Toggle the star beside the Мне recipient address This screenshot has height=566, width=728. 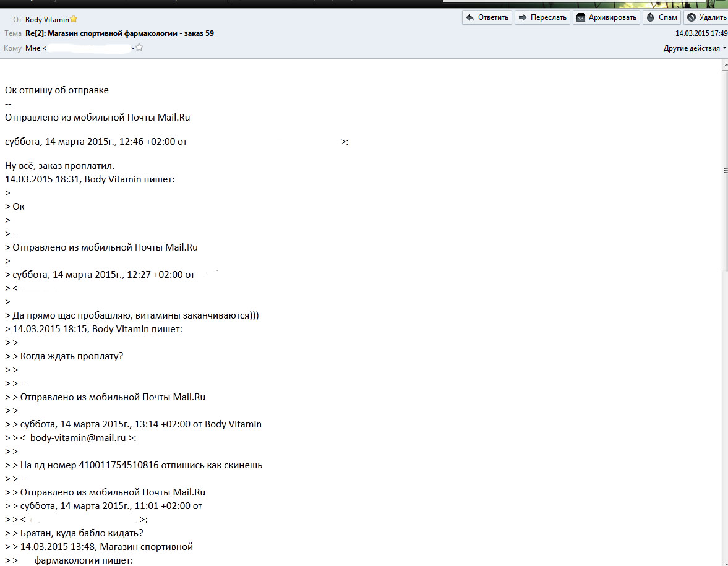(x=139, y=48)
